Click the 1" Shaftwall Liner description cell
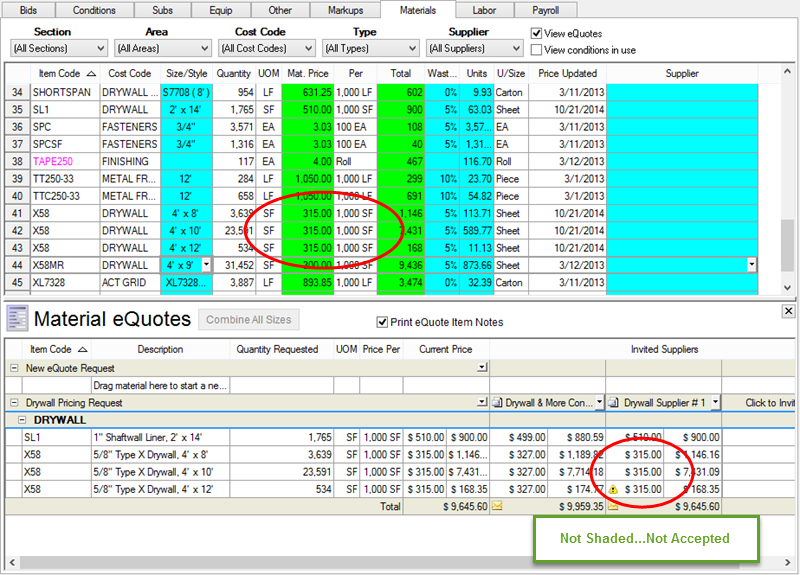 coord(161,437)
